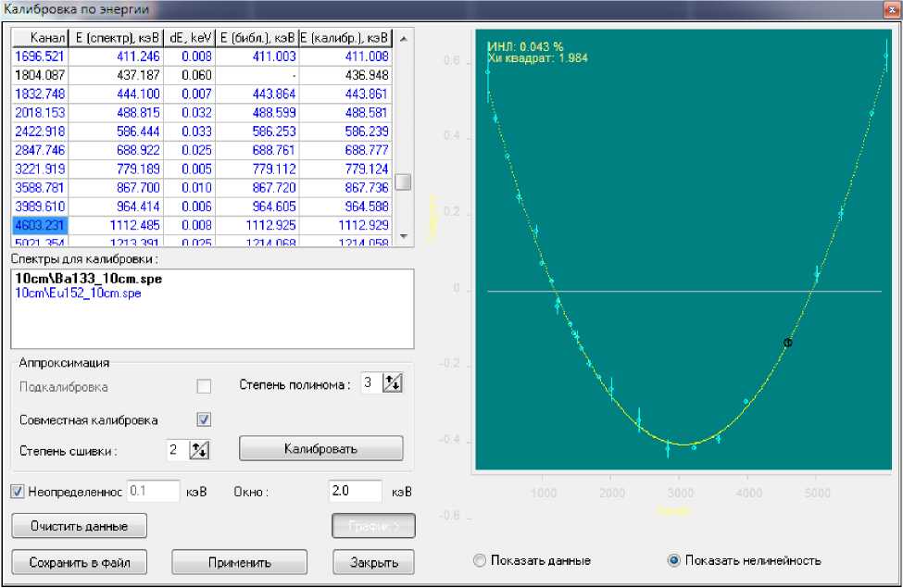
Task: Click channel cell 3588.781
Action: point(41,188)
